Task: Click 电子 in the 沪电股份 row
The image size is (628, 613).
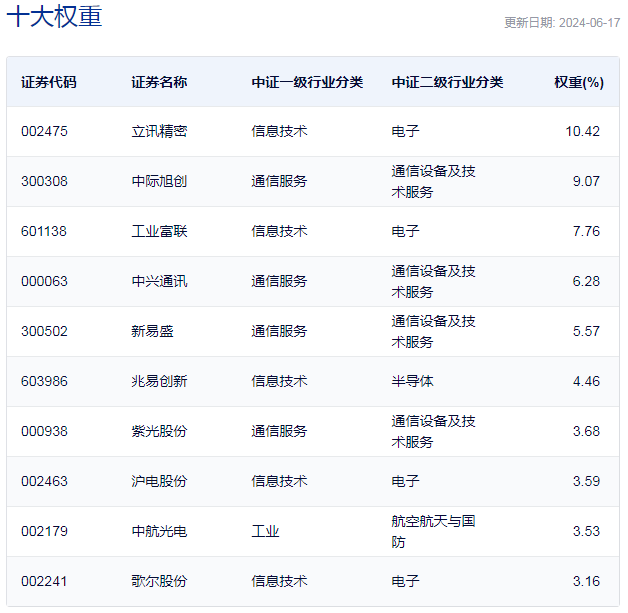Action: tap(406, 482)
